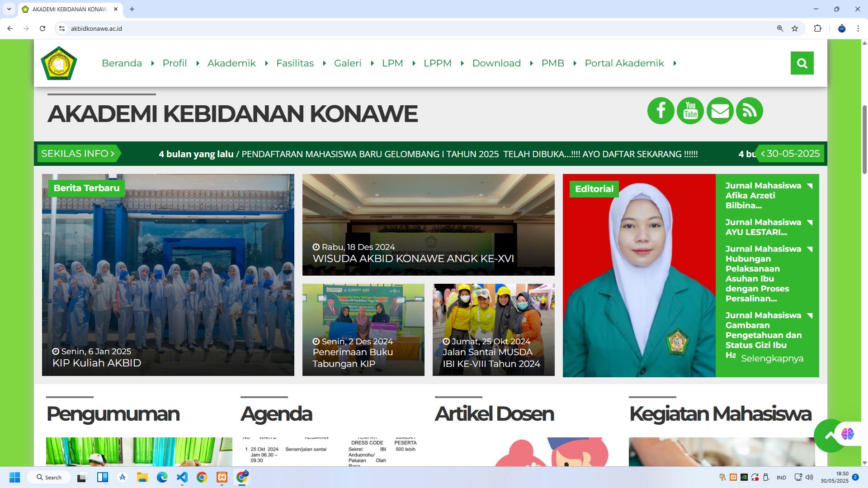
Task: Open the KIP Kuliah AKBID news article
Action: coord(97,363)
